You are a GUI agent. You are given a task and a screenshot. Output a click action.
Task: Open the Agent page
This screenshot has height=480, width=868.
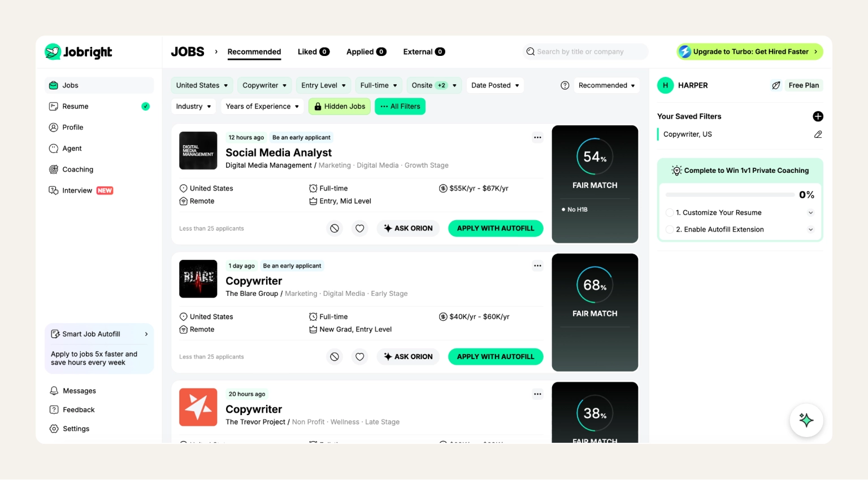click(x=99, y=149)
